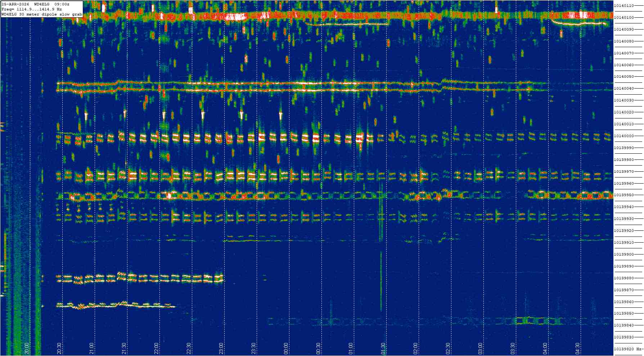644x356 pixels.
Task: Click the 04:30 time axis label
Action: 577,348
